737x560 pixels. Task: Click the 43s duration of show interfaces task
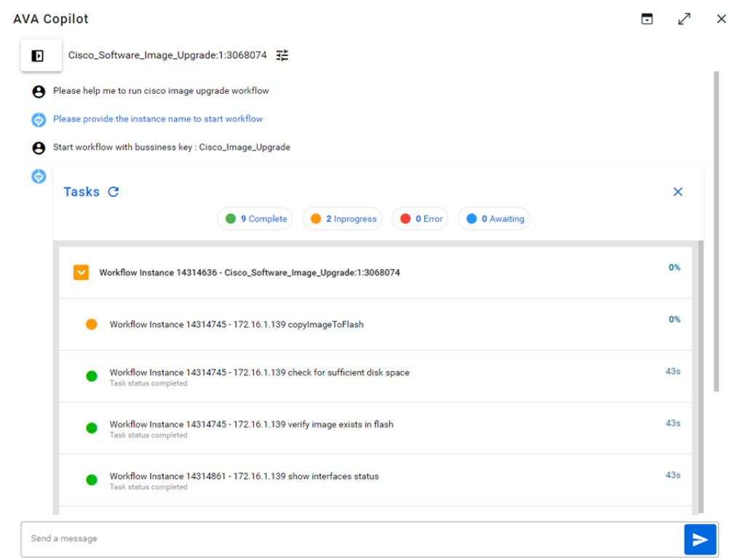(673, 475)
